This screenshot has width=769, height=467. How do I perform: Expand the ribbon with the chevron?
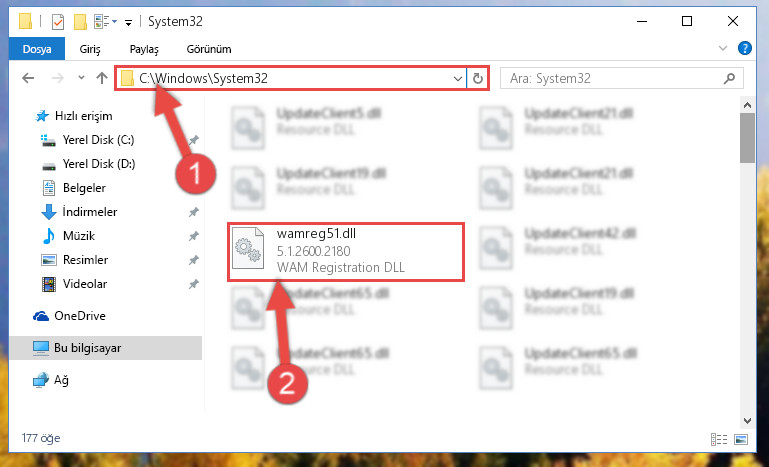click(722, 48)
